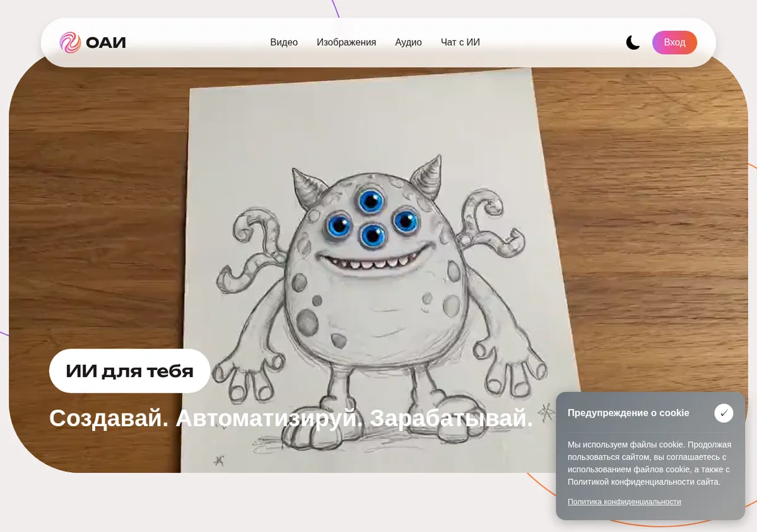Open the Видео menu item
Viewport: 757px width, 532px height.
[x=284, y=42]
